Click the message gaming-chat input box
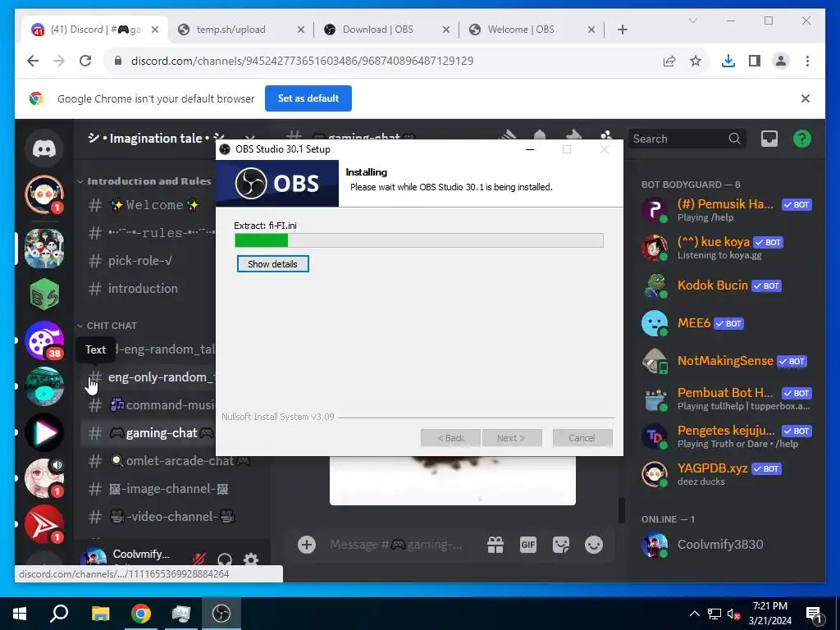The height and width of the screenshot is (630, 840). pos(396,545)
